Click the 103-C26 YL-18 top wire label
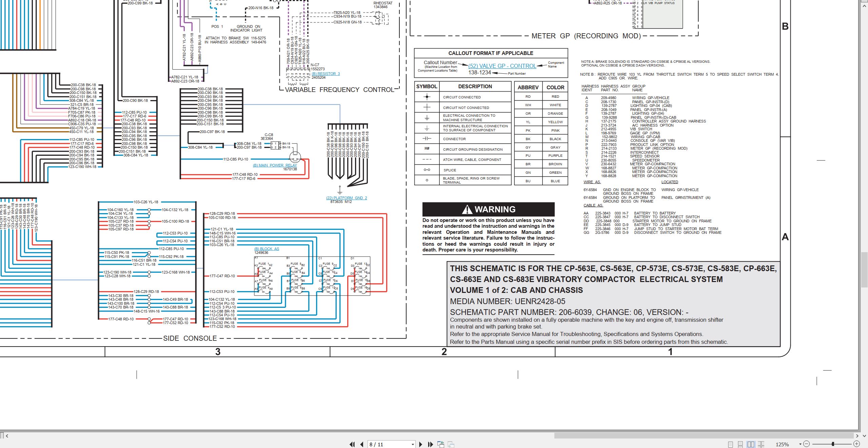Viewport: 868px width, 448px height. pyautogui.click(x=146, y=202)
